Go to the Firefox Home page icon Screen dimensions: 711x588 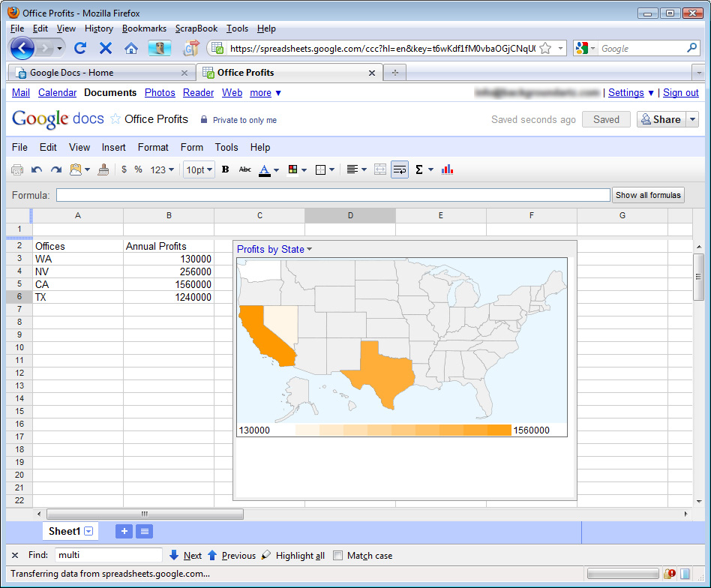coord(131,48)
